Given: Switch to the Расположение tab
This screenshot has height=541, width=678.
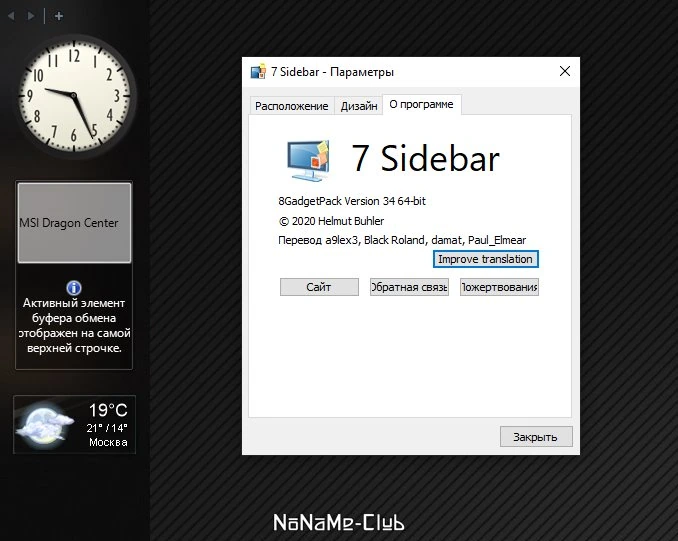Looking at the screenshot, I should tap(291, 106).
